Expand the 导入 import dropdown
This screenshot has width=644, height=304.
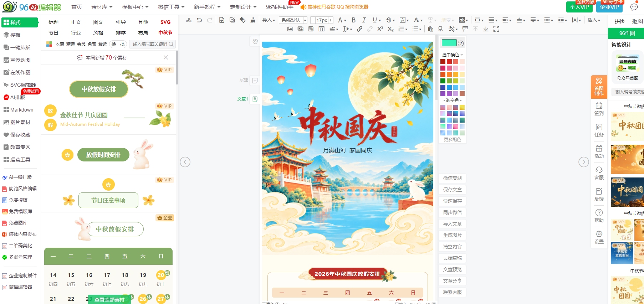[269, 20]
